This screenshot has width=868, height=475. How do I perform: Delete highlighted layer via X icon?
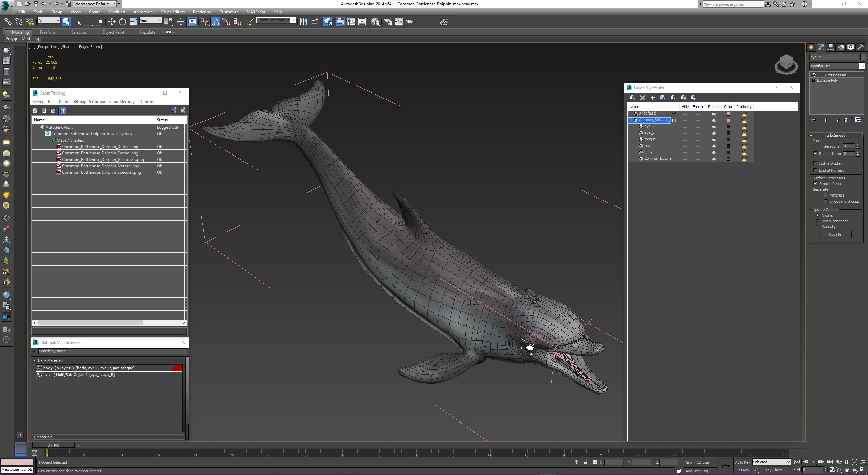click(642, 98)
